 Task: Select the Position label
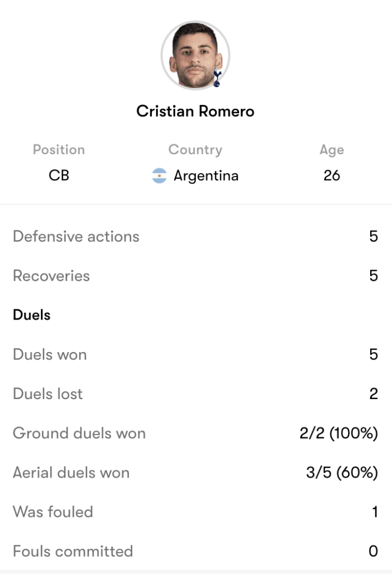coord(59,150)
